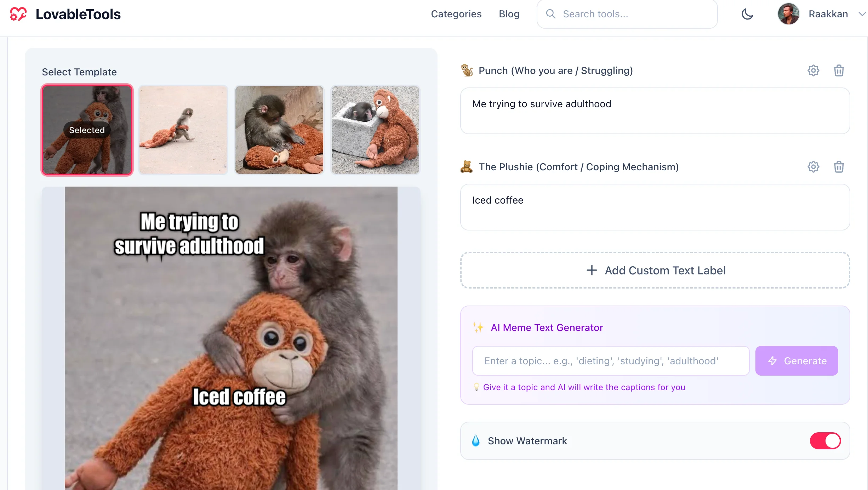The height and width of the screenshot is (490, 868).
Task: Click into the 'Iced coffee' text box
Action: point(655,207)
